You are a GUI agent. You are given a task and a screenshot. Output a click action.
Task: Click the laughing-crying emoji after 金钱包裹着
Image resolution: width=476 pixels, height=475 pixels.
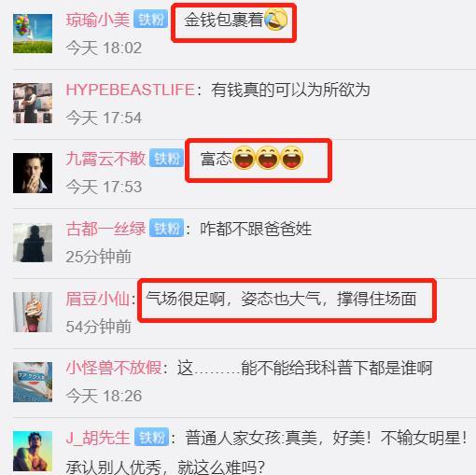click(275, 20)
